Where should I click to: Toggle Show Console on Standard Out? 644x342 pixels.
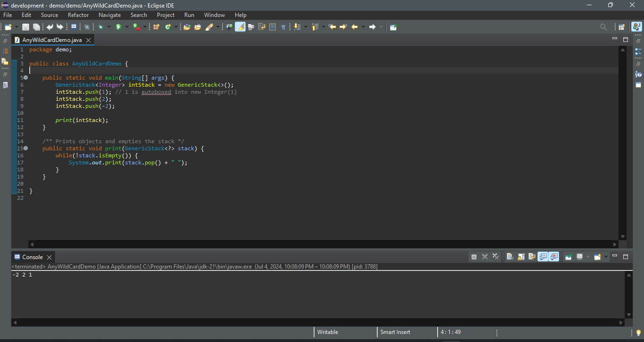(x=543, y=257)
